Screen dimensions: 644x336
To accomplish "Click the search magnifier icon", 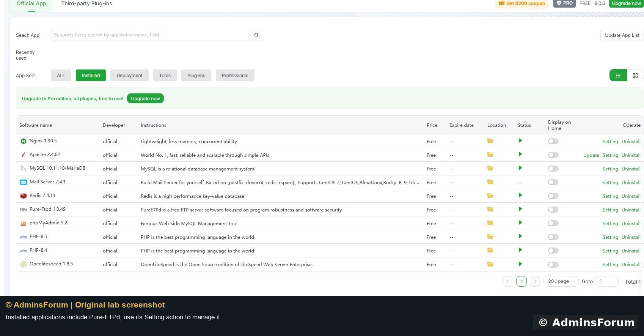I will [x=256, y=35].
